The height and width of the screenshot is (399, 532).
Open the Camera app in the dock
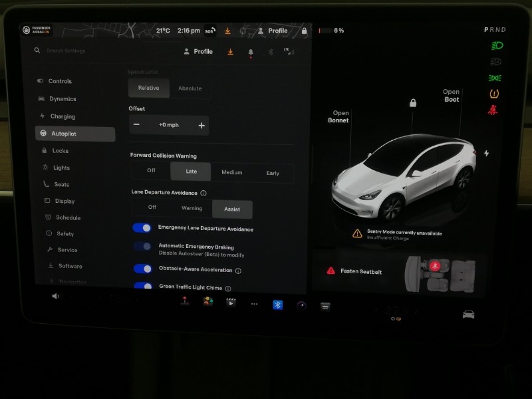[301, 306]
